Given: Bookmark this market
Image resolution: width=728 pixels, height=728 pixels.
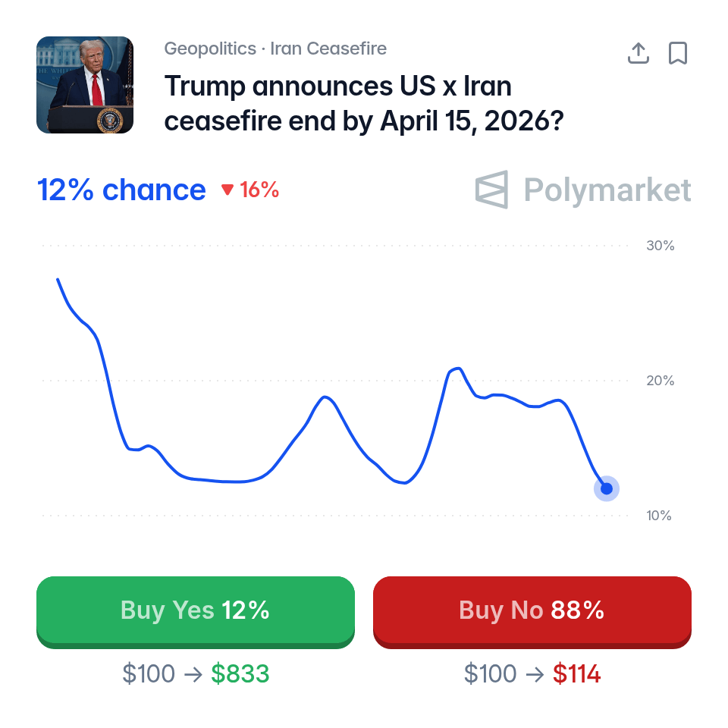Looking at the screenshot, I should point(678,53).
